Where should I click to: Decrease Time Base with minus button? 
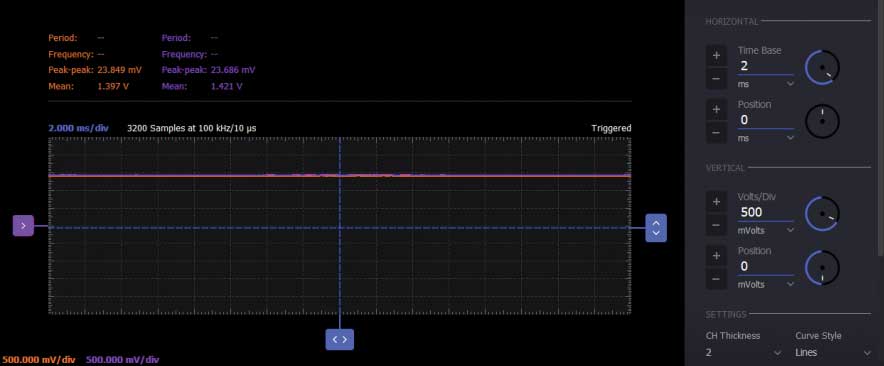[x=716, y=79]
